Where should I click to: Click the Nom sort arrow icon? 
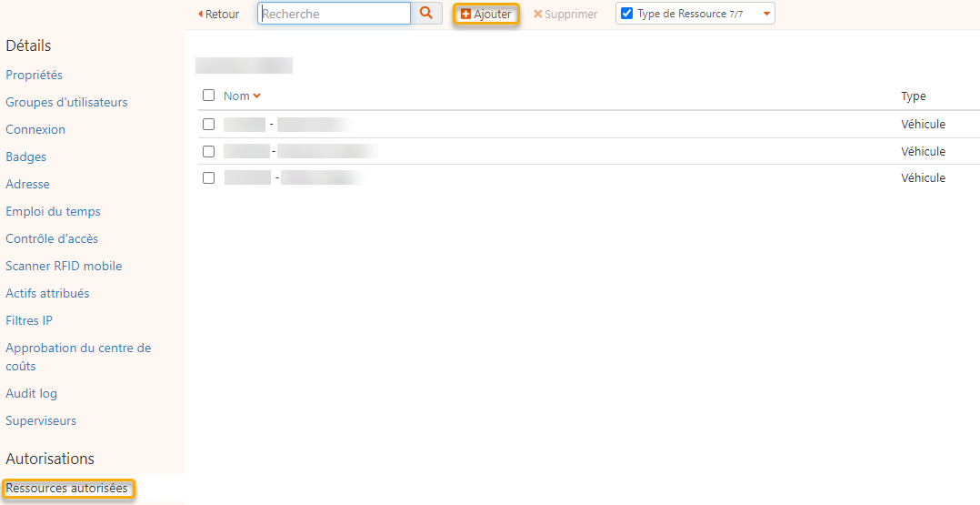(x=257, y=96)
